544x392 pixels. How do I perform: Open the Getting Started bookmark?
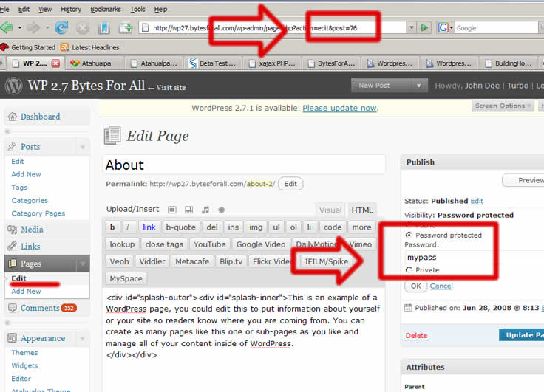pyautogui.click(x=28, y=47)
